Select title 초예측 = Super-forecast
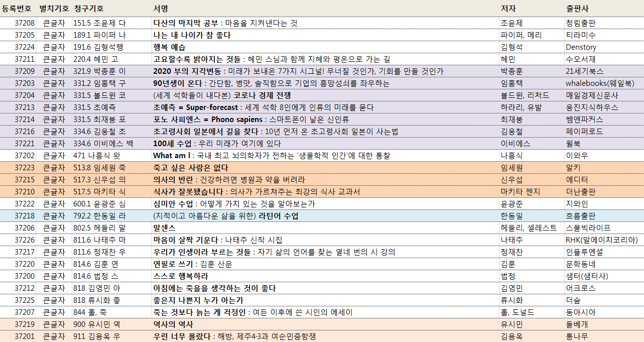Viewport: 644px width, 342px height. [195, 107]
